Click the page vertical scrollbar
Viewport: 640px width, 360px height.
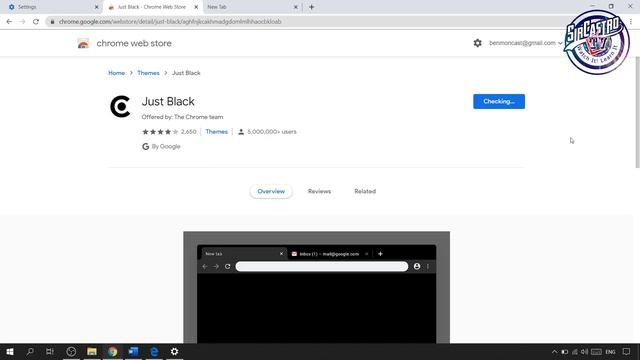click(x=637, y=112)
